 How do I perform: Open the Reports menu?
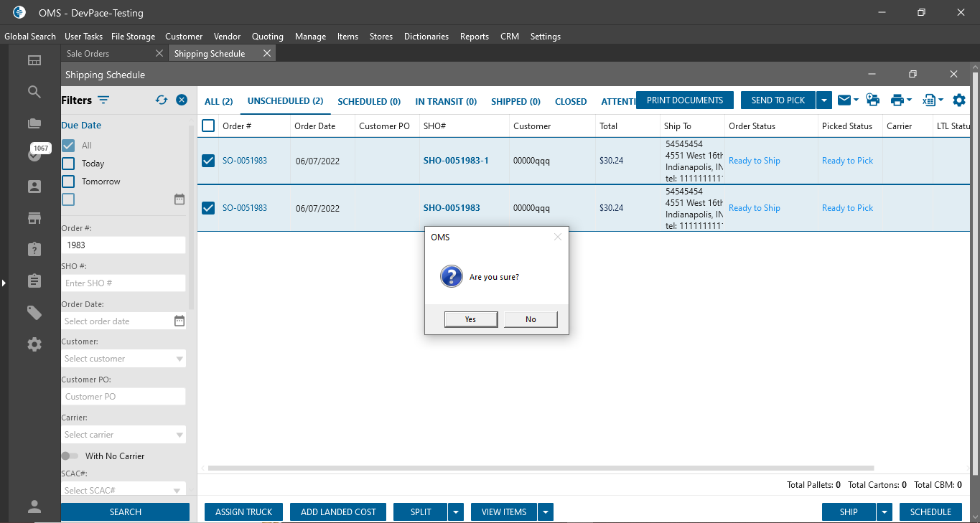(474, 37)
